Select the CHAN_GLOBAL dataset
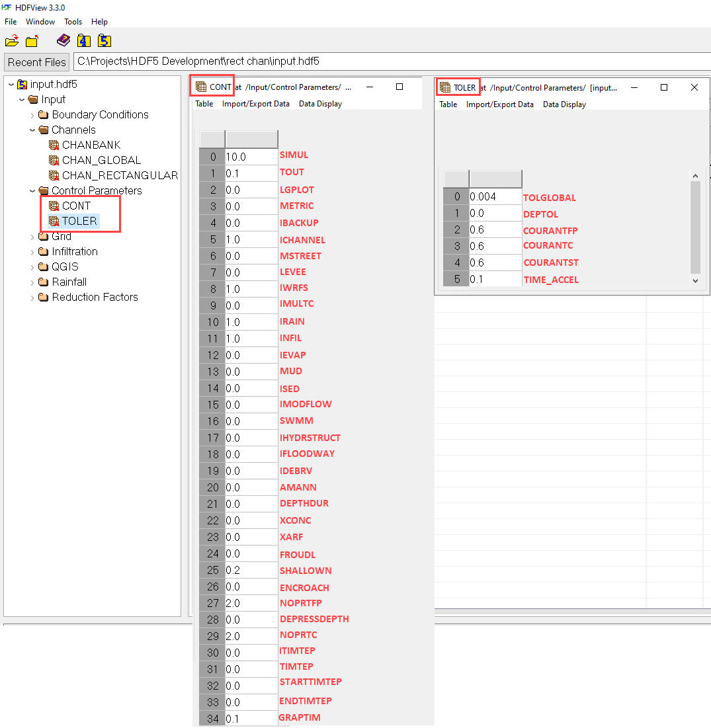 [x=101, y=160]
